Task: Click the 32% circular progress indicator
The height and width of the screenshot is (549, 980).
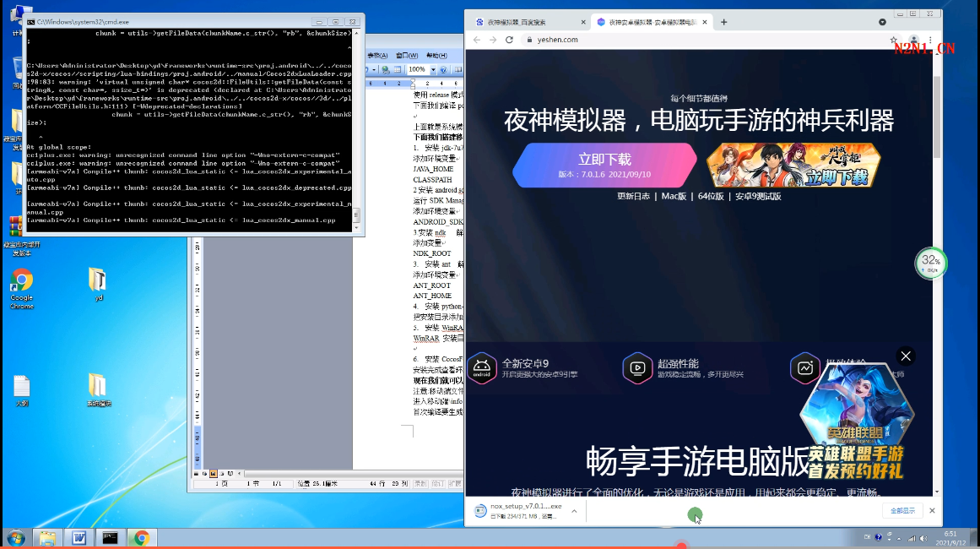Action: pos(930,263)
